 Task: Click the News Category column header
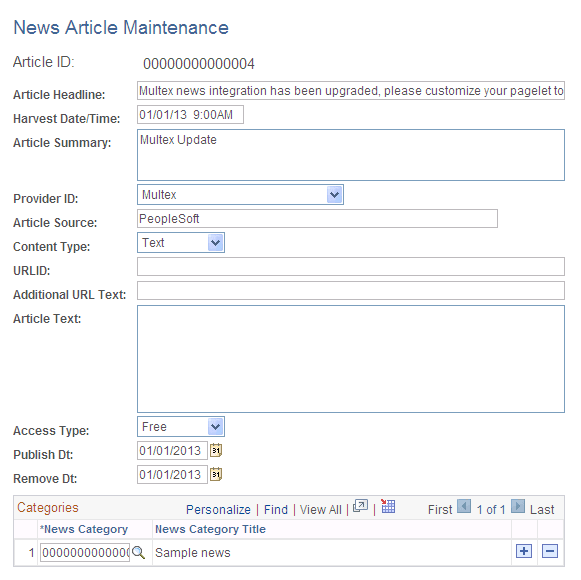[x=84, y=529]
